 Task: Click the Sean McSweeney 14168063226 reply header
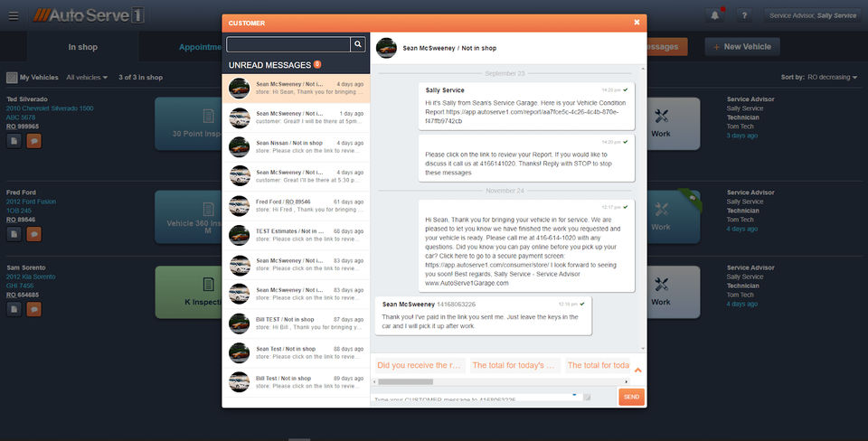click(429, 305)
